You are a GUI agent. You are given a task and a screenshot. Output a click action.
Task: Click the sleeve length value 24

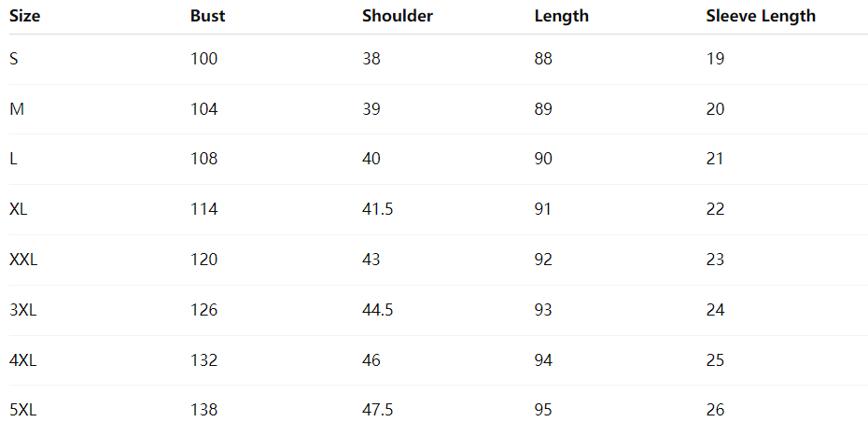click(715, 310)
